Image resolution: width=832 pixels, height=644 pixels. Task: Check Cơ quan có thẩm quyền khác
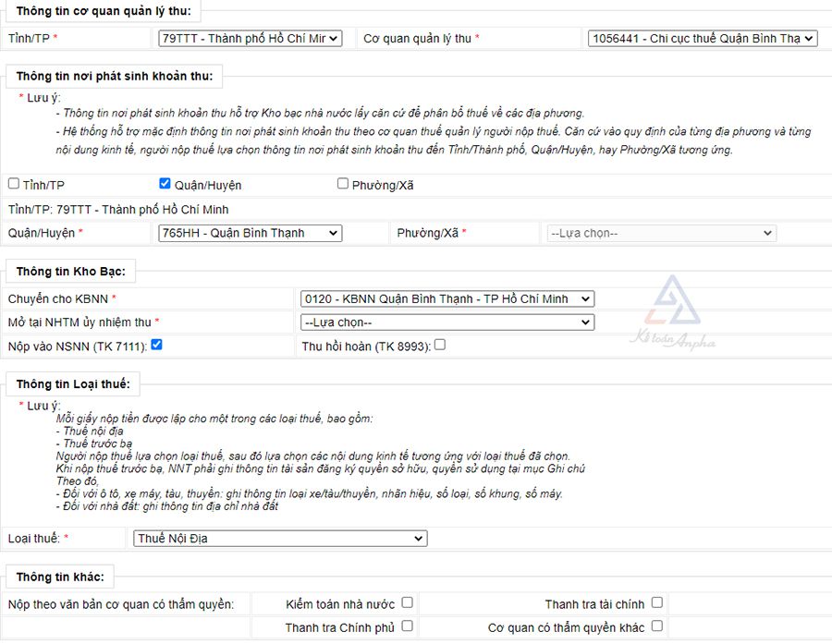656,626
